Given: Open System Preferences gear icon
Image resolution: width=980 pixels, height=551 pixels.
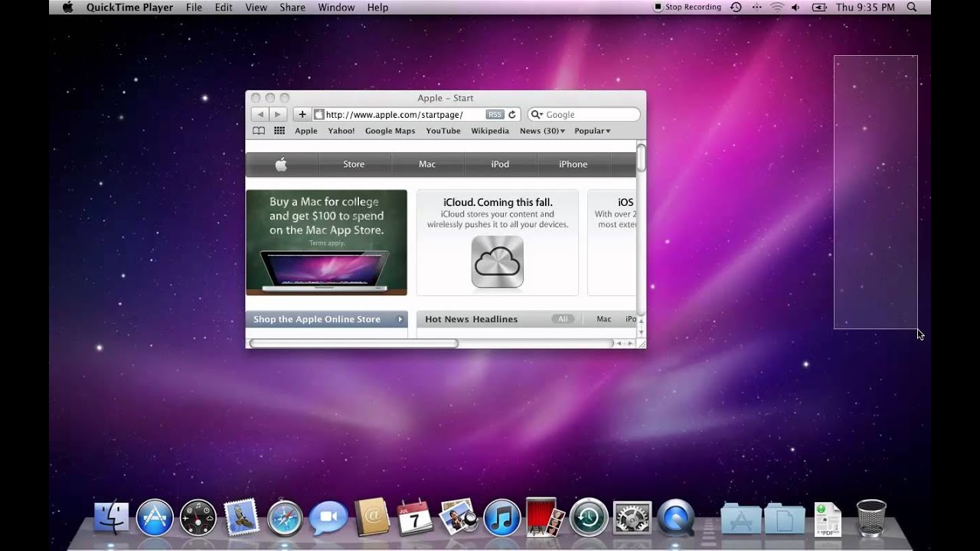Looking at the screenshot, I should (632, 518).
